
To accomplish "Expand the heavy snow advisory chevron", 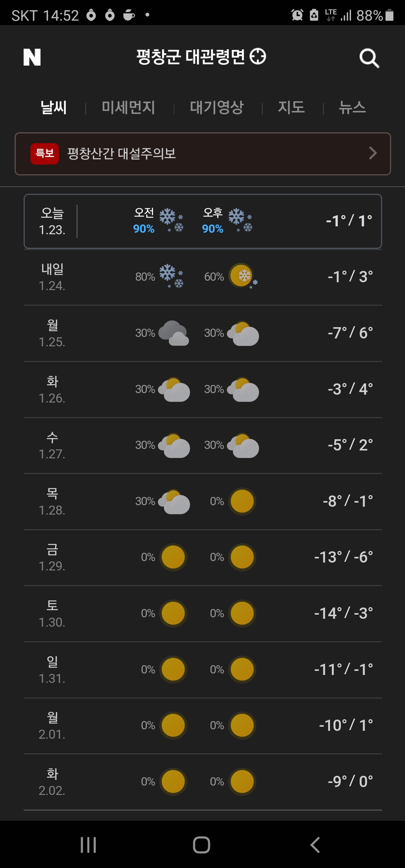I will pyautogui.click(x=372, y=153).
